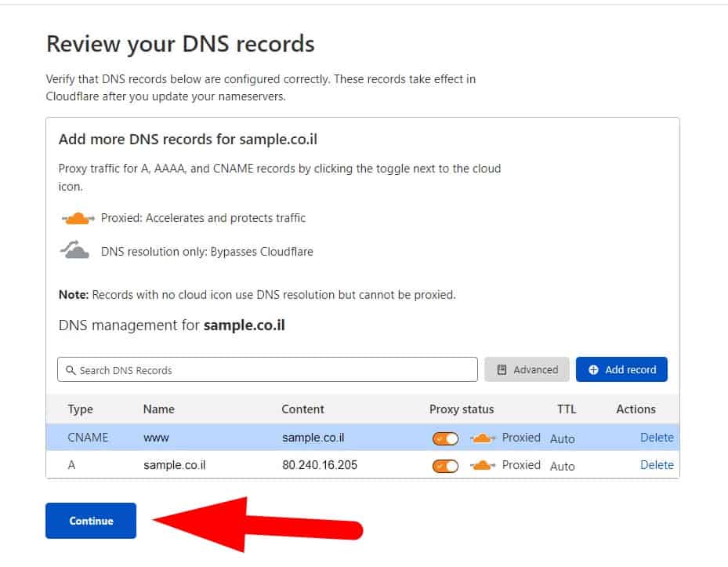Click 'Add more DNS records' heading
The image size is (728, 567).
click(x=188, y=140)
